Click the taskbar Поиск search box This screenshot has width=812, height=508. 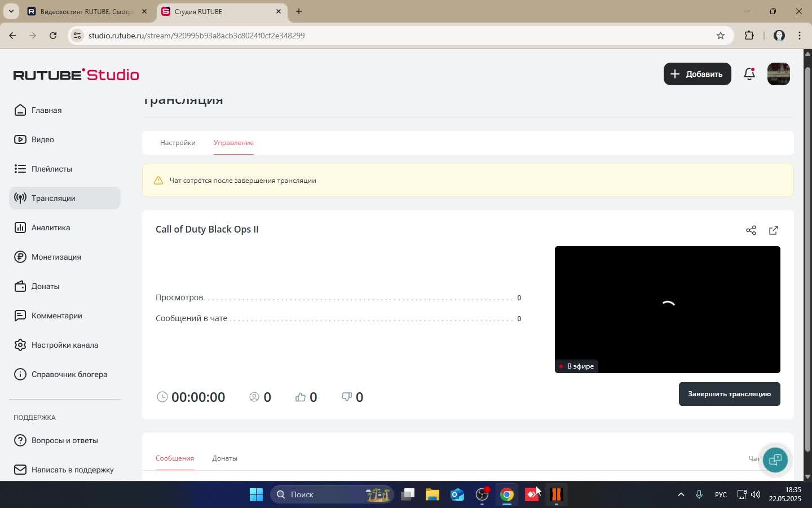332,495
